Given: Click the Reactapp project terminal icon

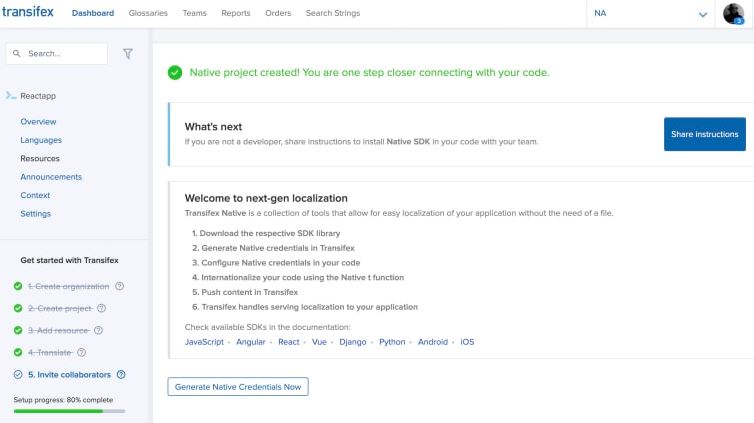Looking at the screenshot, I should tap(11, 96).
